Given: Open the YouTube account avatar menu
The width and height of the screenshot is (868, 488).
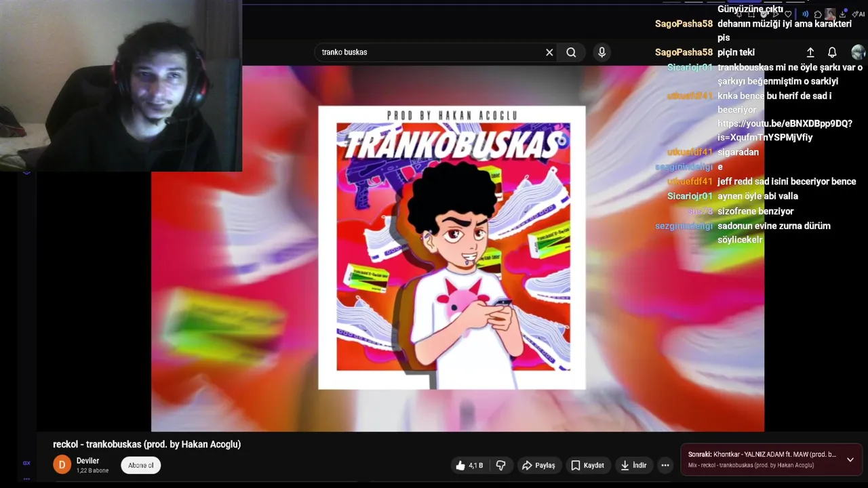Looking at the screenshot, I should click(859, 52).
